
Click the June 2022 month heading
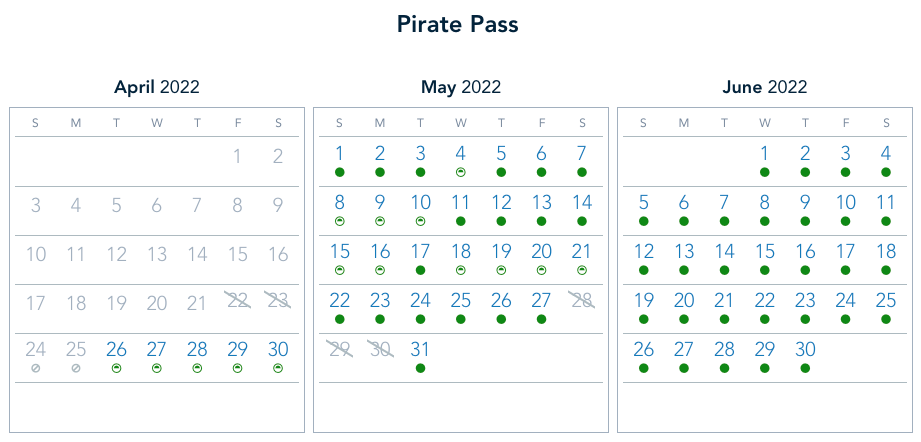tap(765, 87)
